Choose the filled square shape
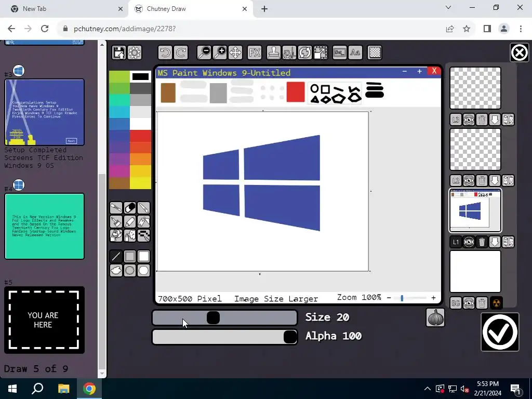532x399 pixels. pos(144,257)
